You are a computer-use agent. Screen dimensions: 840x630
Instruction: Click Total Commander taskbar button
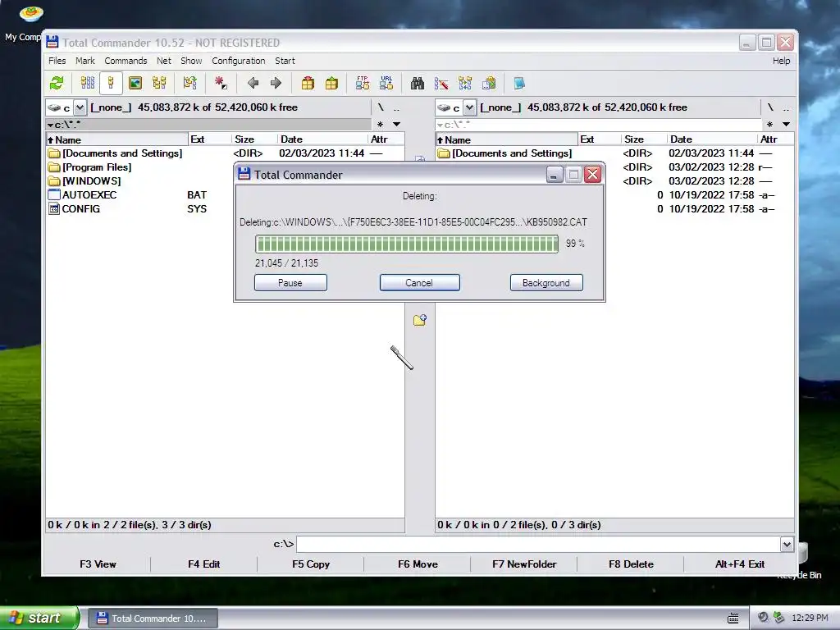(x=153, y=619)
